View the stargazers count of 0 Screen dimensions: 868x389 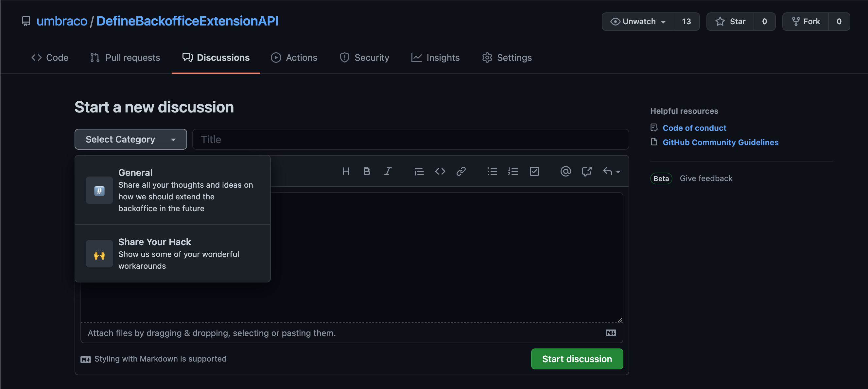(764, 22)
